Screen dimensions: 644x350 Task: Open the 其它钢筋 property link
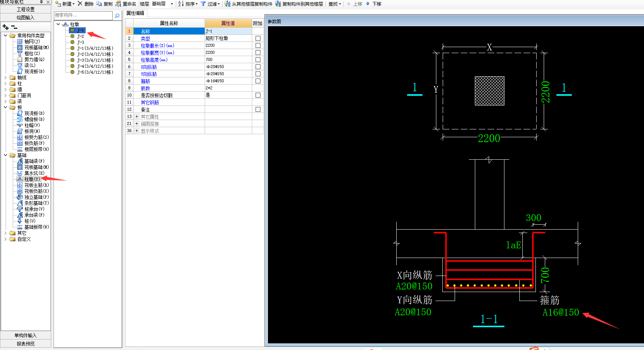click(150, 102)
